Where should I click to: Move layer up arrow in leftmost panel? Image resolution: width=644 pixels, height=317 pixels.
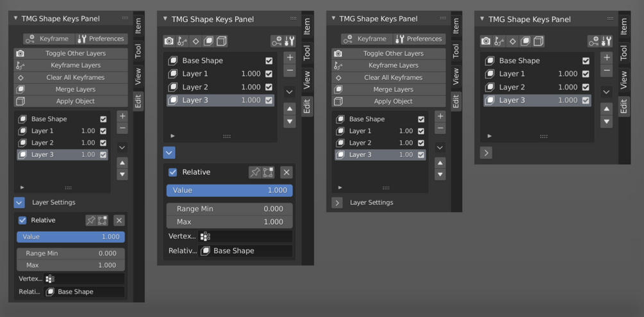[x=122, y=163]
